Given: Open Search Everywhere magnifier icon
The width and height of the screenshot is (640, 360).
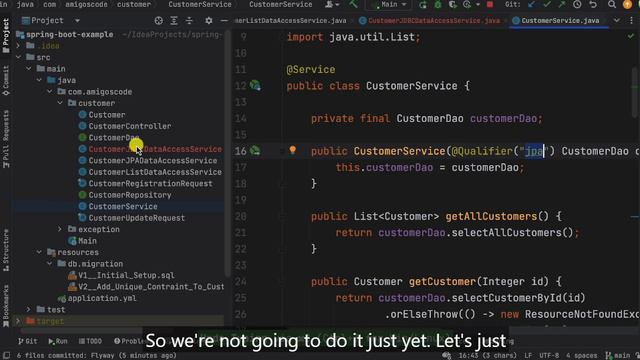Looking at the screenshot, I should (611, 4).
